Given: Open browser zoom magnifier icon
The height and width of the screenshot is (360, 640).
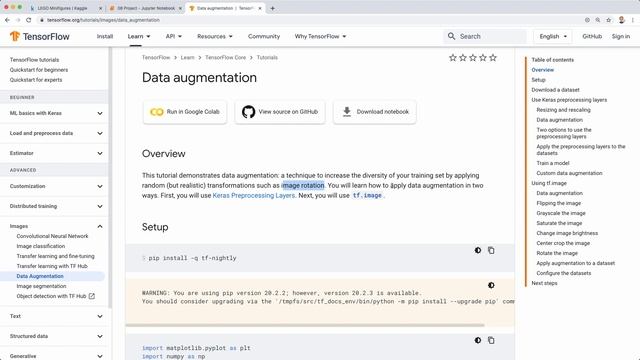Looking at the screenshot, I should pyautogui.click(x=598, y=20).
